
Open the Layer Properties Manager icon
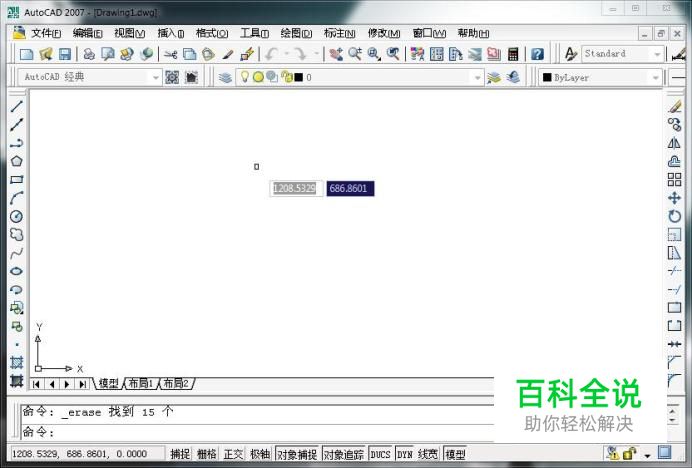click(x=225, y=78)
